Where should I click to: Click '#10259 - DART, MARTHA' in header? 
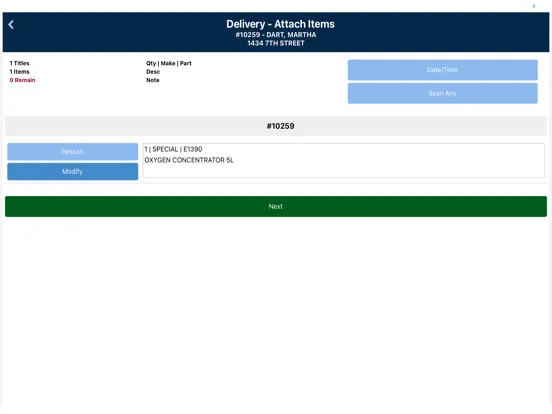point(276,35)
